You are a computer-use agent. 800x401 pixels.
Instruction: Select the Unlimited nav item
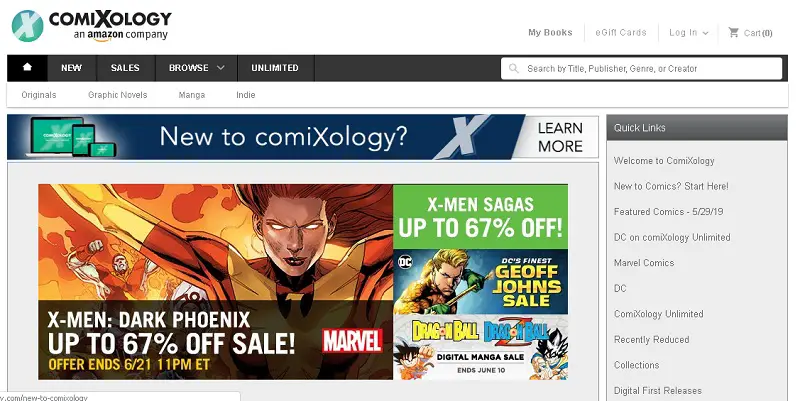275,68
